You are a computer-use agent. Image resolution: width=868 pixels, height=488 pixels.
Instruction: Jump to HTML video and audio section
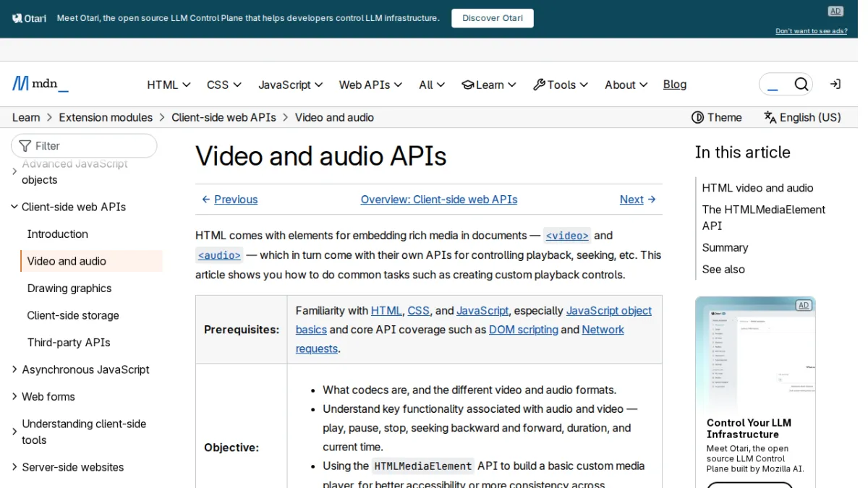pos(757,188)
